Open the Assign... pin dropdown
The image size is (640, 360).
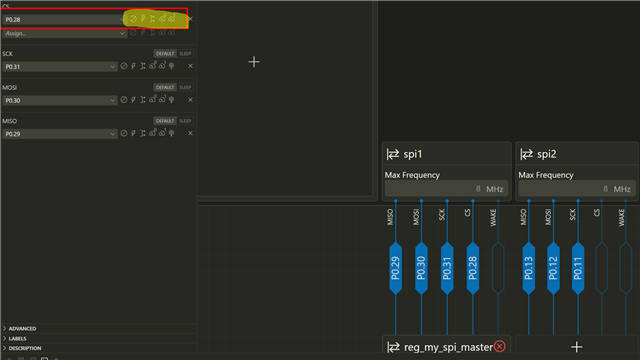pos(64,33)
